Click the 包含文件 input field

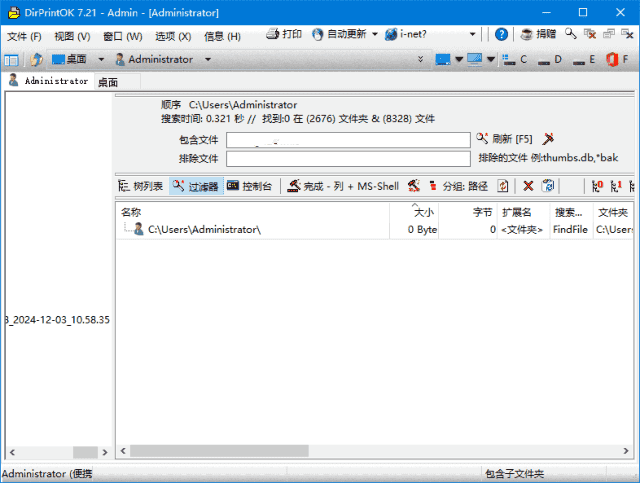[347, 140]
